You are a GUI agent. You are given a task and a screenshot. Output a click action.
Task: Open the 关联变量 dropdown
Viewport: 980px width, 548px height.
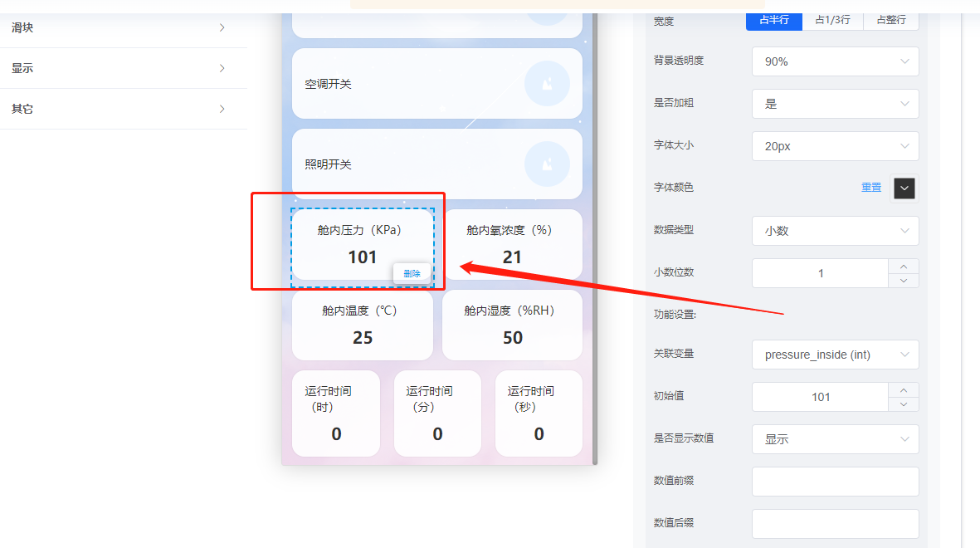835,355
